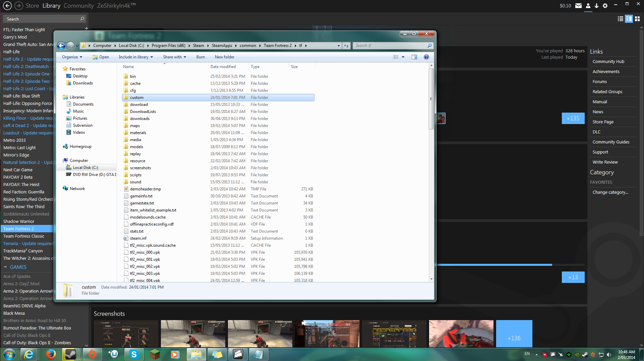Viewport: 644px width, 361px height.
Task: Expand the arrow after Team Fortress 2 breadcrumb
Action: (295, 46)
